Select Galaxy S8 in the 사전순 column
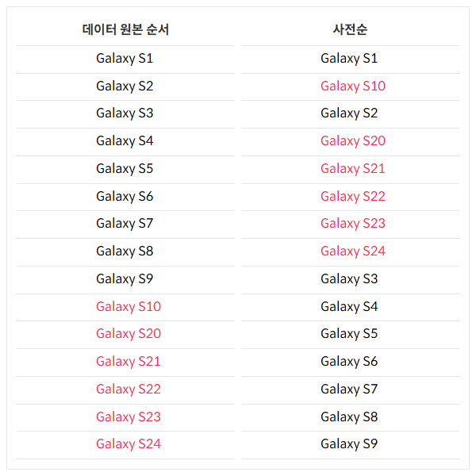 (x=349, y=416)
